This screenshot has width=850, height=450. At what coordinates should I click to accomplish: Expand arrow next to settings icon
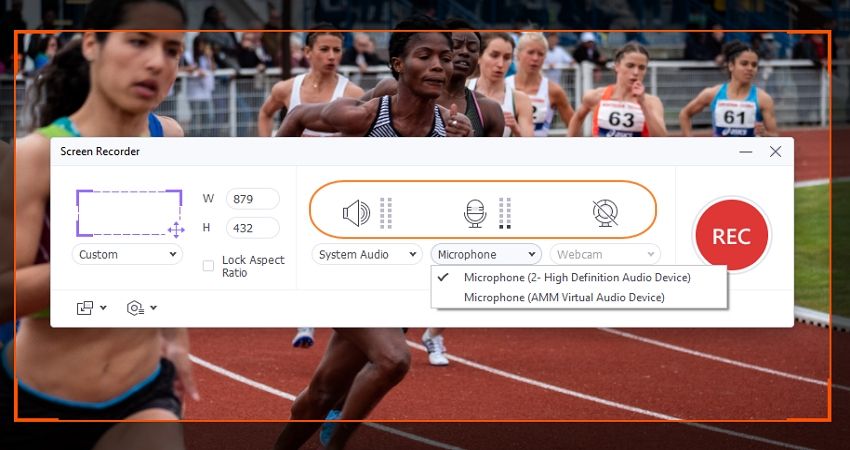[153, 308]
